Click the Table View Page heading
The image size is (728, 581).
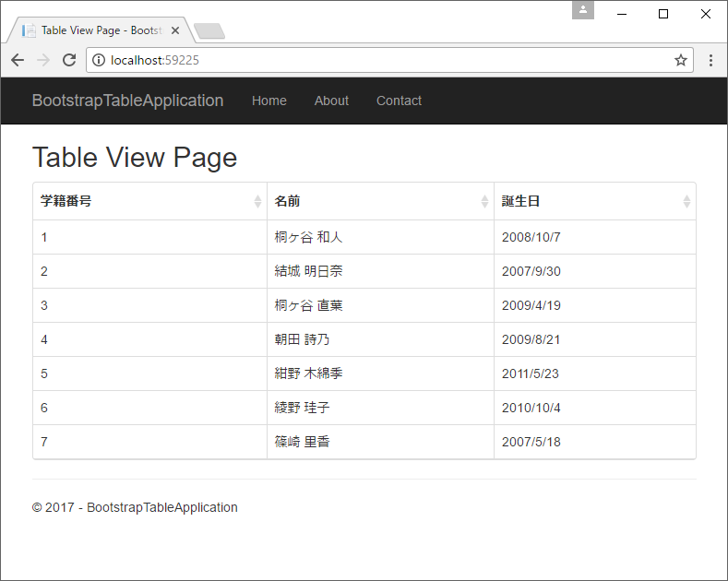135,158
